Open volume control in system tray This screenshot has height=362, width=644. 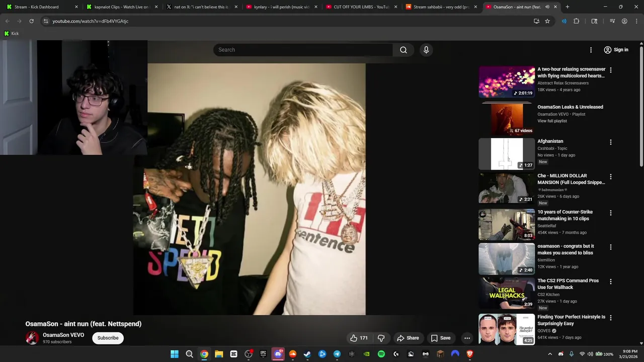pos(590,354)
